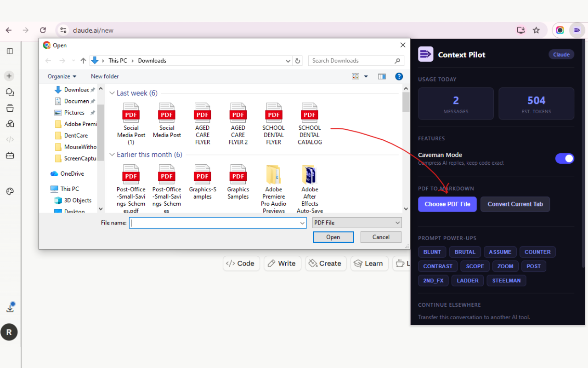The width and height of the screenshot is (588, 368).
Task: Open Adobe Premiere Pro Audio Previews folder
Action: [x=274, y=189]
